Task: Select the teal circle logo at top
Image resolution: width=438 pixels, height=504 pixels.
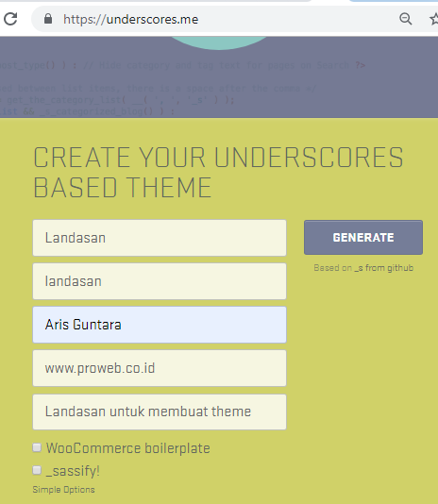Action: tap(219, 43)
